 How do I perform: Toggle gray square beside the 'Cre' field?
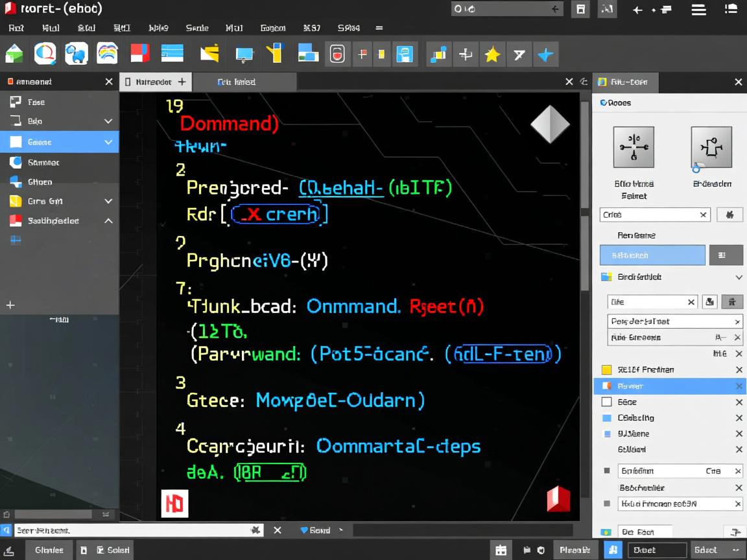coord(607,471)
